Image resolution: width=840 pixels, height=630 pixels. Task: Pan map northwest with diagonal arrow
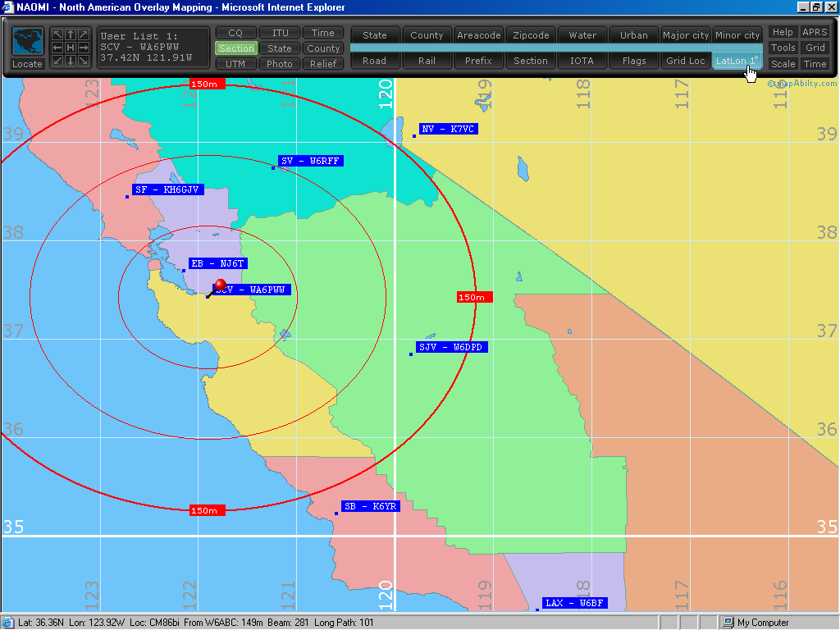coord(57,34)
